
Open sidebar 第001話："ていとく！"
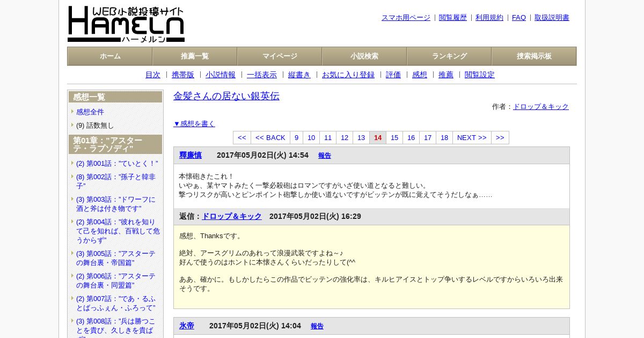pos(117,163)
